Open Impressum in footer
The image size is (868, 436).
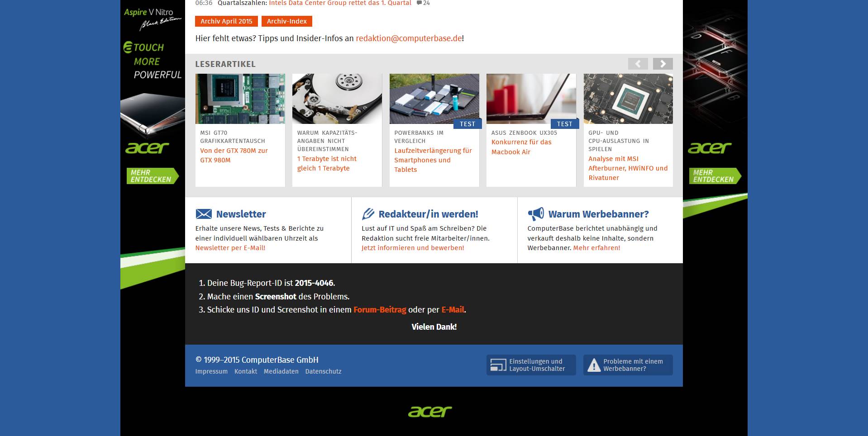pos(211,371)
